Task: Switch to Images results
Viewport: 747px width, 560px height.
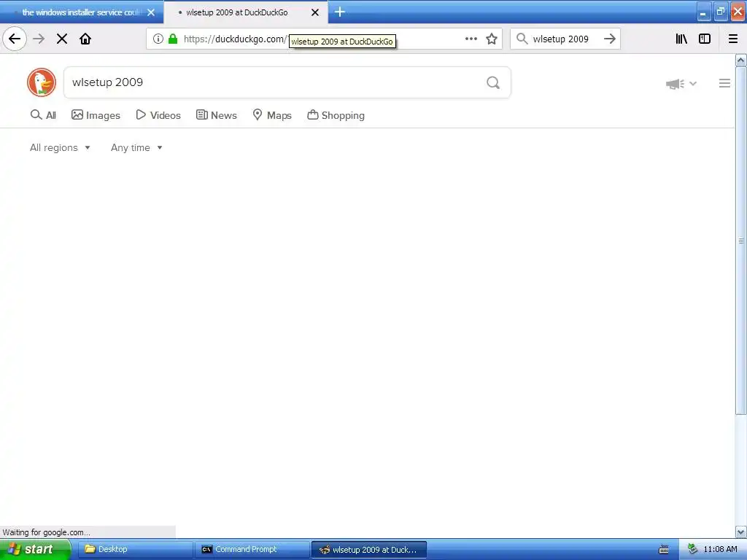Action: click(96, 115)
